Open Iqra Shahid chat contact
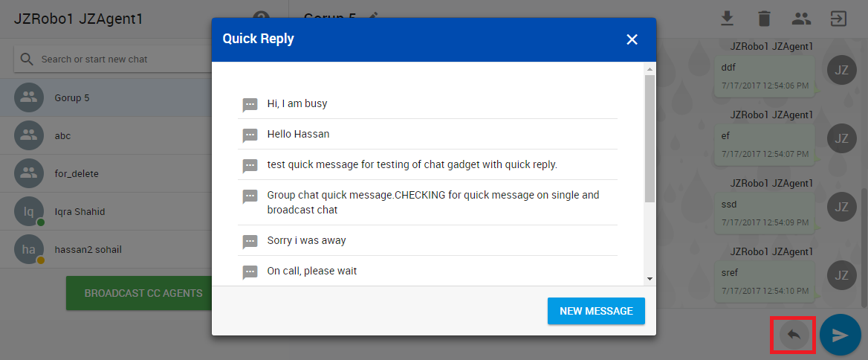This screenshot has height=360, width=868. pos(80,211)
